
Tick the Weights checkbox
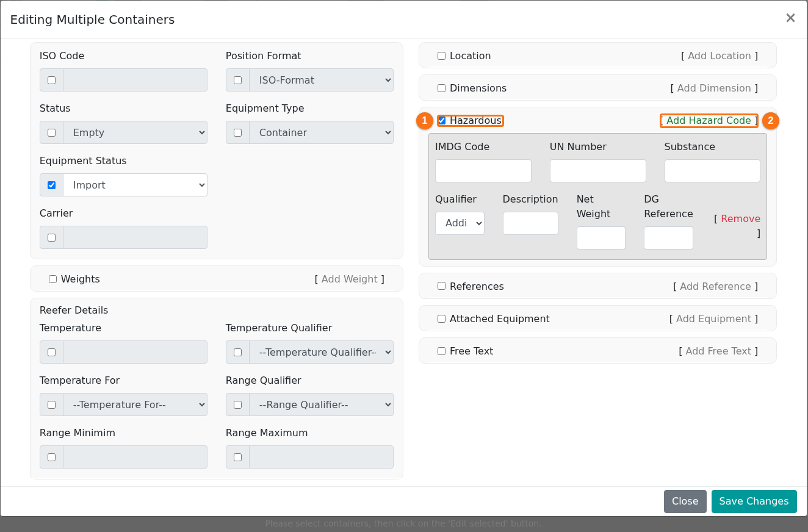coord(52,279)
